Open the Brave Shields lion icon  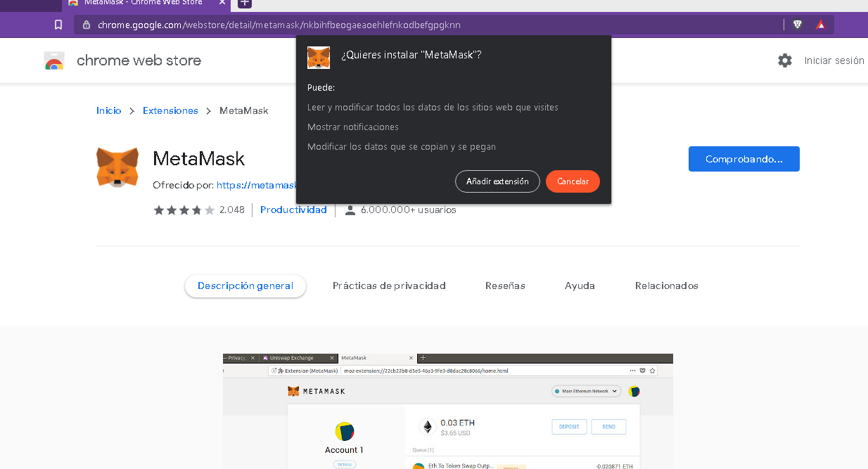click(x=797, y=25)
